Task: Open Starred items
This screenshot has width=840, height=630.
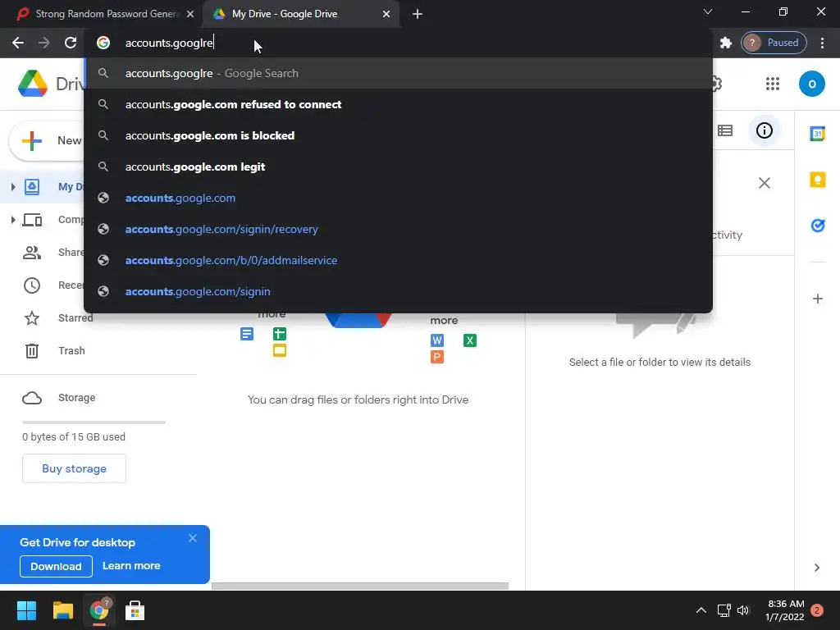Action: (x=59, y=318)
